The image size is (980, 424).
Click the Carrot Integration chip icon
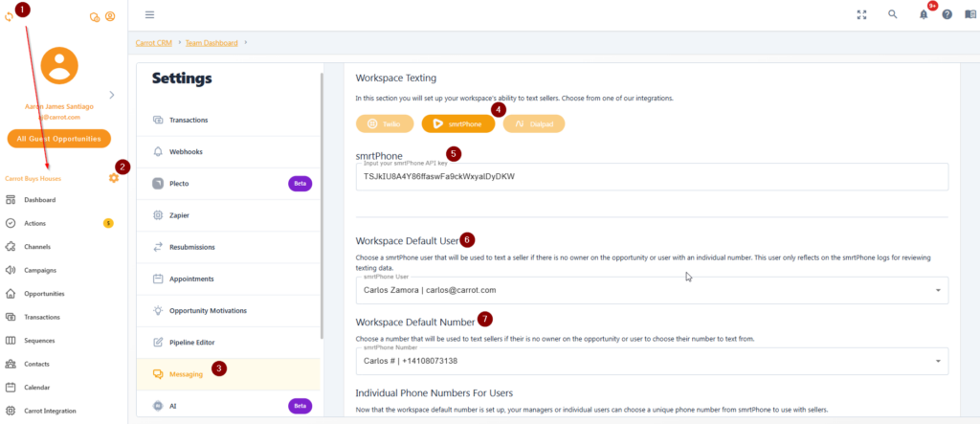[x=10, y=411]
